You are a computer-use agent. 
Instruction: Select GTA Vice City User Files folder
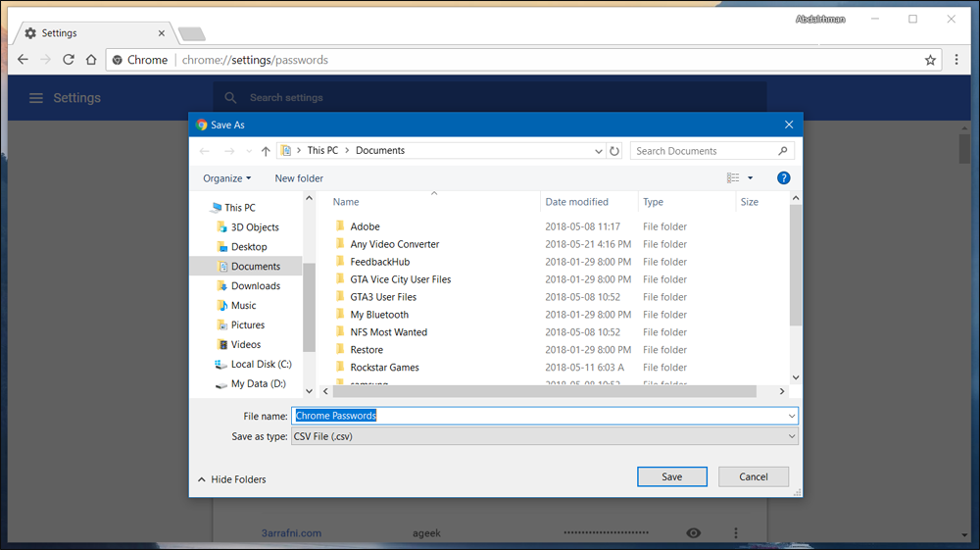point(393,279)
